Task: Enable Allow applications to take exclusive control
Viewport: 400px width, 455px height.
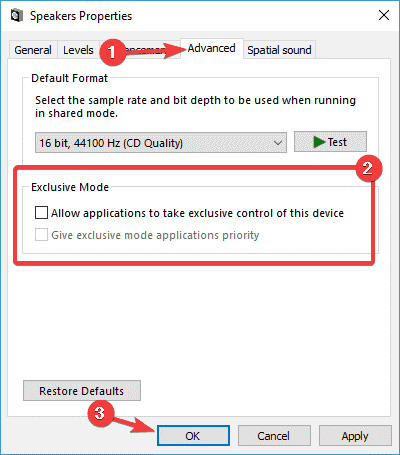Action: [41, 213]
